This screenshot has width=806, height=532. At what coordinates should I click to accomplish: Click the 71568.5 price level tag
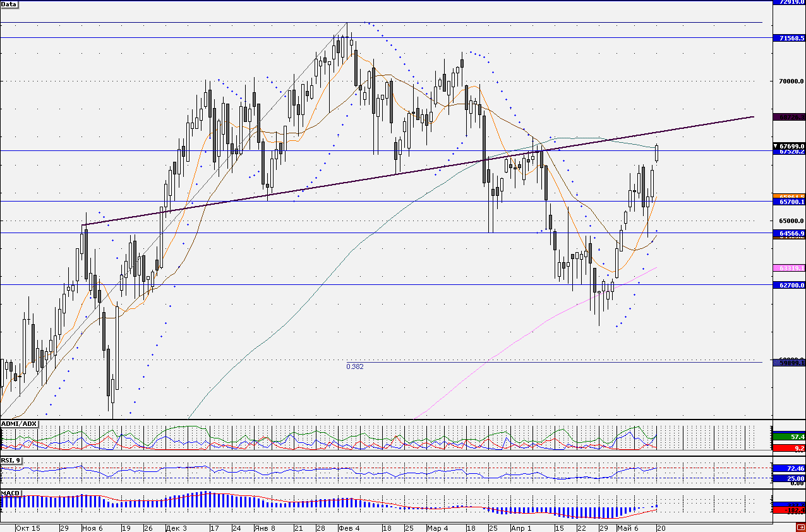(789, 38)
